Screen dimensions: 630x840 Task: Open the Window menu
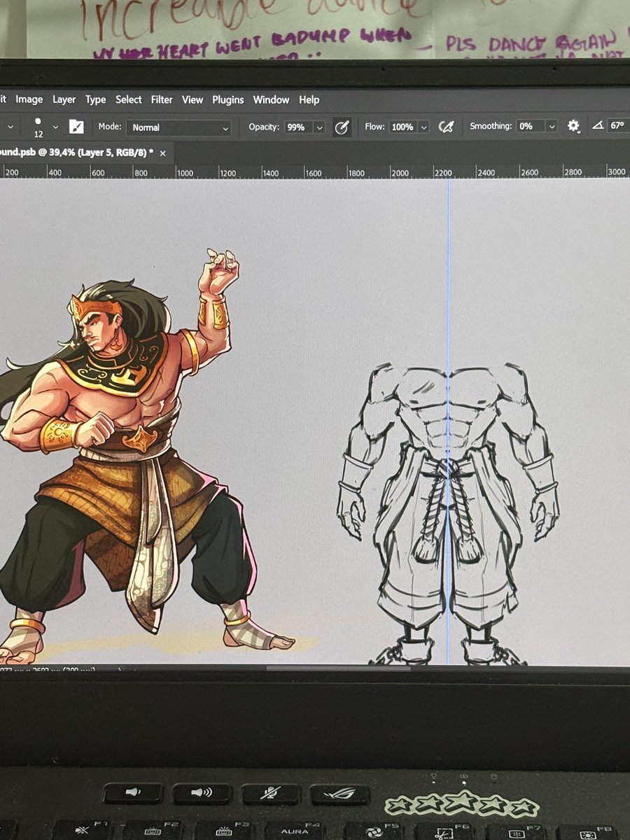(x=271, y=99)
